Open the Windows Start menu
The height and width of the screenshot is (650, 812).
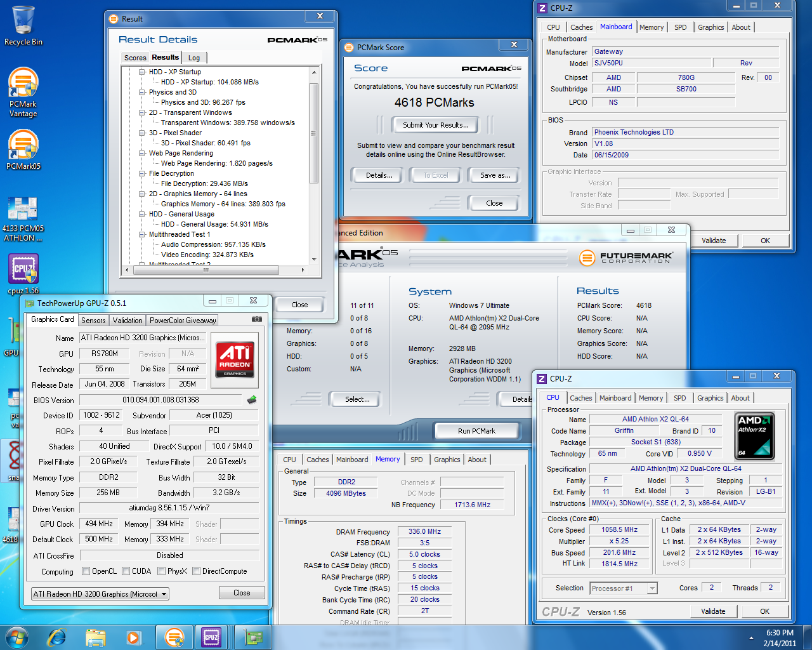(x=16, y=637)
